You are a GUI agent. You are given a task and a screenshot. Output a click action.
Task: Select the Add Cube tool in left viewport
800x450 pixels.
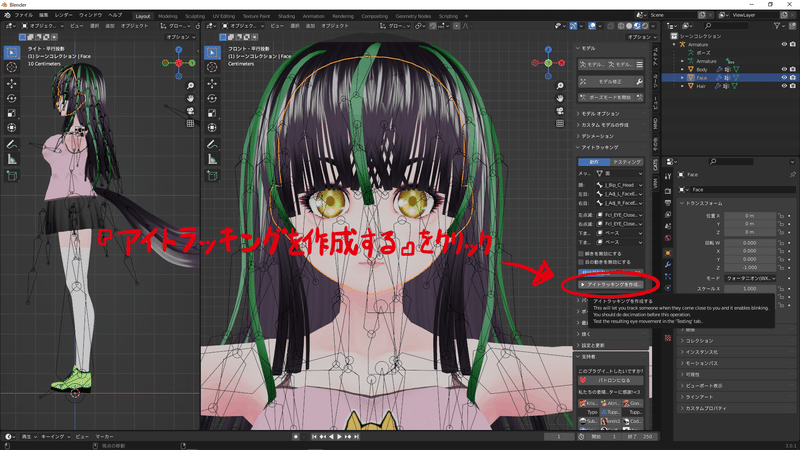pos(12,176)
